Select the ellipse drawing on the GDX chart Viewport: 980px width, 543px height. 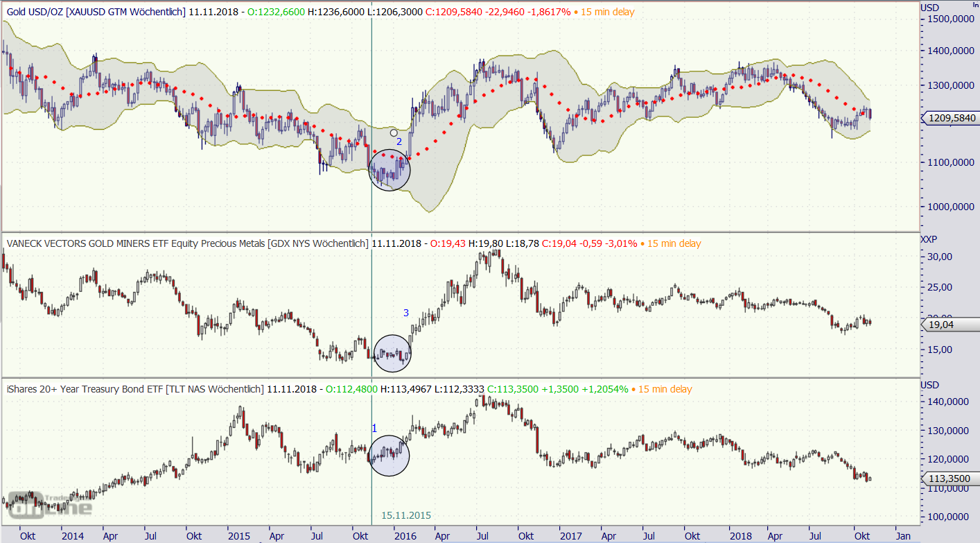[x=392, y=353]
